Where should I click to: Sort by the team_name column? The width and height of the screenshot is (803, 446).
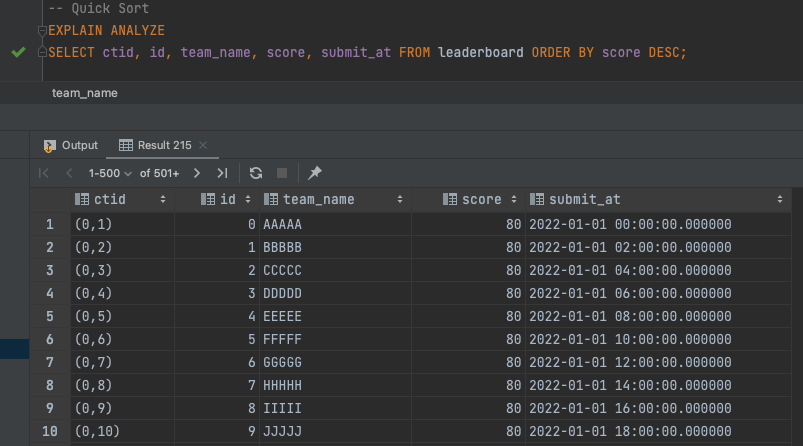[400, 200]
